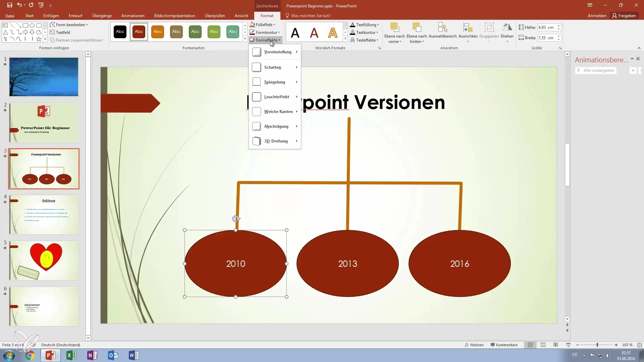Collapse the Formeffekte dropdown

[265, 40]
